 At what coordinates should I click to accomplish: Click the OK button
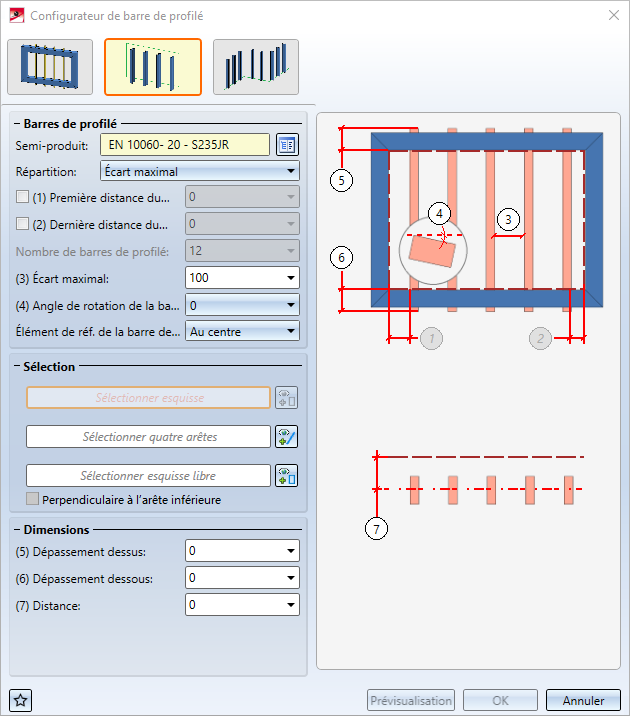pyautogui.click(x=500, y=700)
